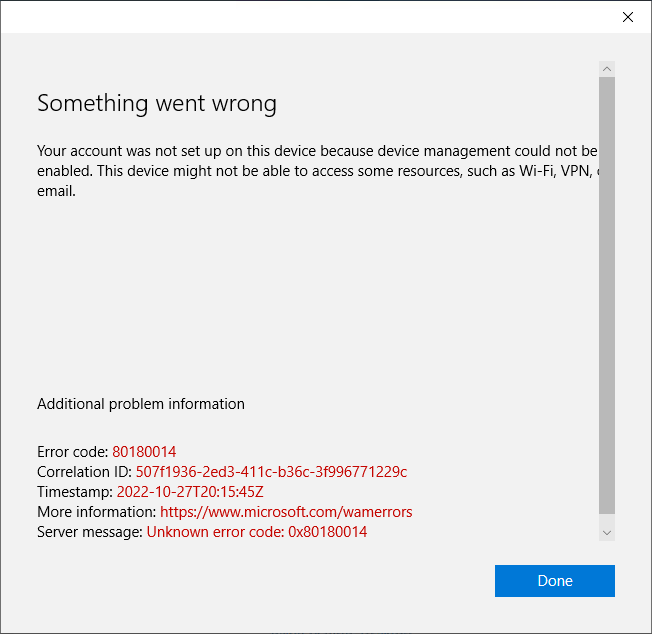
Task: Click the scrollbar down arrow
Action: point(607,532)
